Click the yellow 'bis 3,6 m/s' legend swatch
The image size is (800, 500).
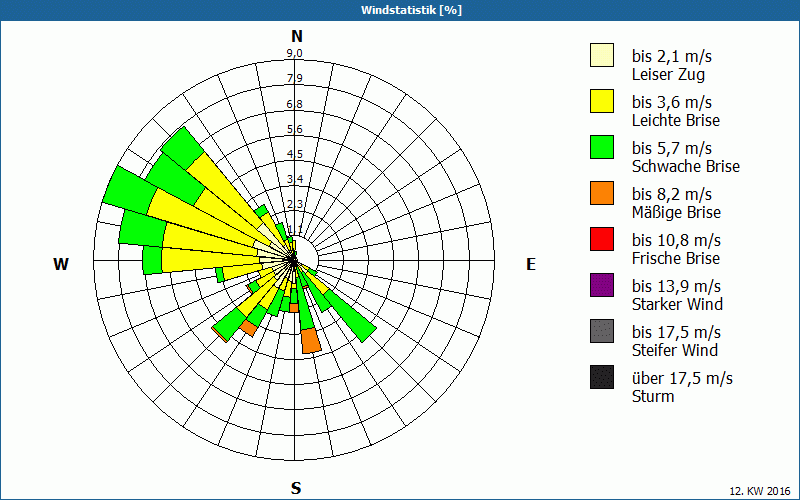click(x=602, y=101)
